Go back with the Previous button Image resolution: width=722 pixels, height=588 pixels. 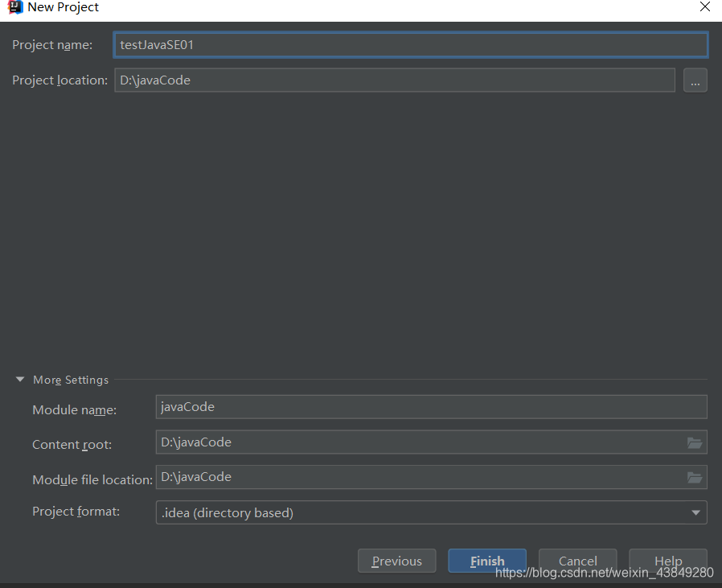tap(397, 561)
